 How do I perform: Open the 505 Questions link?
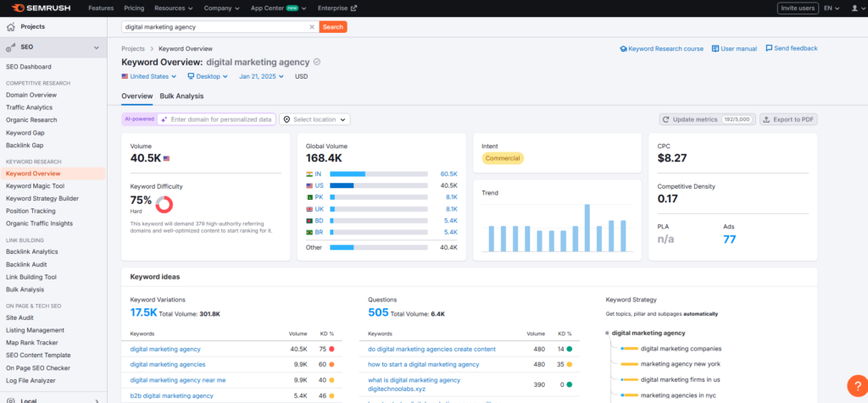pos(378,313)
